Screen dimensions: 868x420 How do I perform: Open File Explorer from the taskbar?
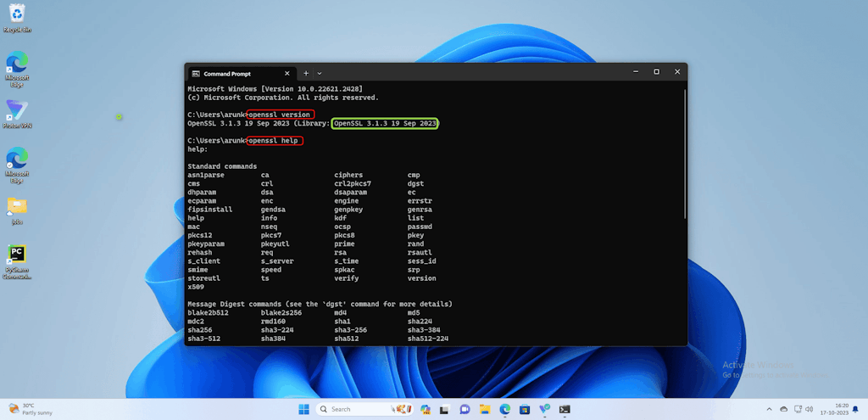coord(485,410)
